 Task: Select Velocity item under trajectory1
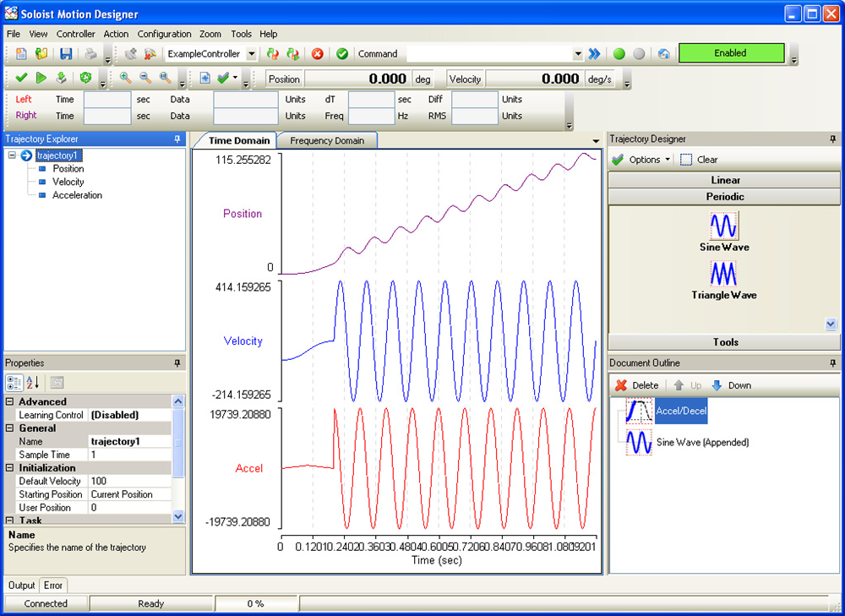(68, 182)
